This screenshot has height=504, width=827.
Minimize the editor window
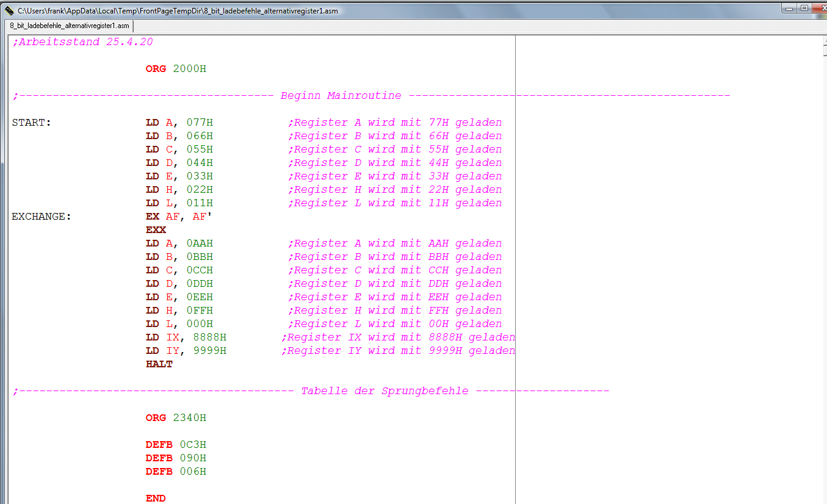coord(790,8)
